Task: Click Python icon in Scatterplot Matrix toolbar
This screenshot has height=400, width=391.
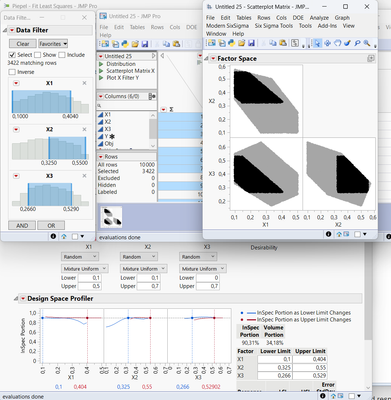Action: 232,43
